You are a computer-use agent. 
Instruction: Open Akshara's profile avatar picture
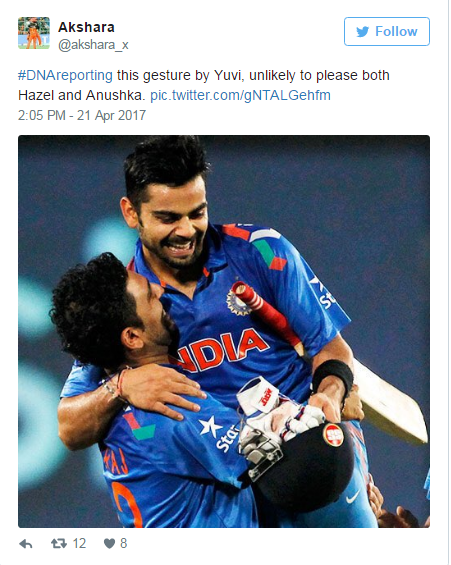34,33
